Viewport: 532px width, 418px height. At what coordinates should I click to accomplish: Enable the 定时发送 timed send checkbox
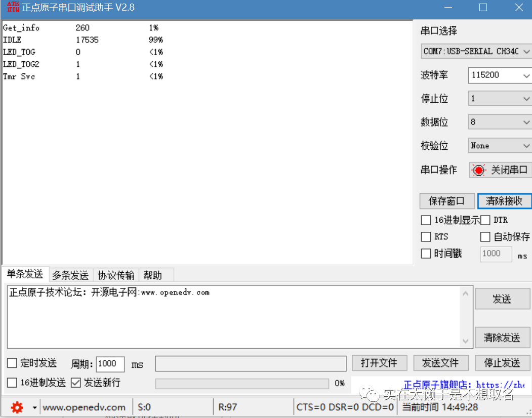click(12, 363)
